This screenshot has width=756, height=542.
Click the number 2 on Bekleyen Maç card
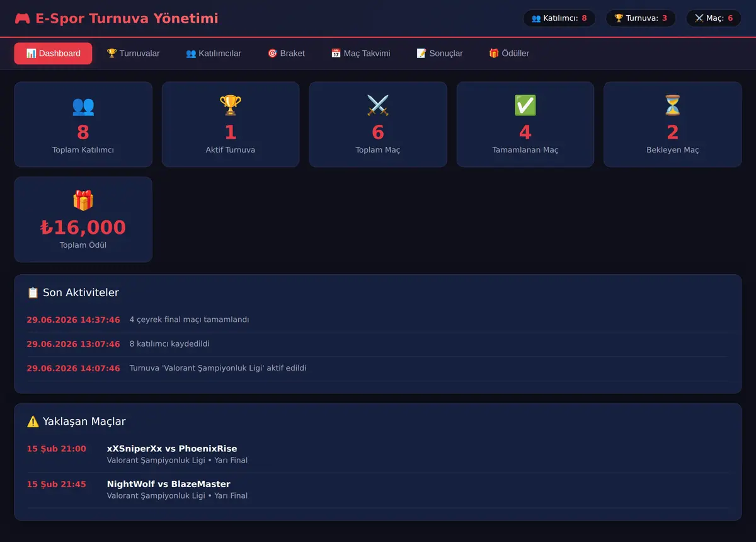tap(673, 132)
